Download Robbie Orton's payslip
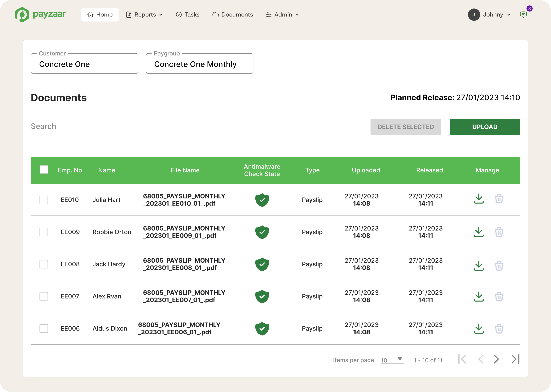Image resolution: width=551 pixels, height=392 pixels. point(479,232)
